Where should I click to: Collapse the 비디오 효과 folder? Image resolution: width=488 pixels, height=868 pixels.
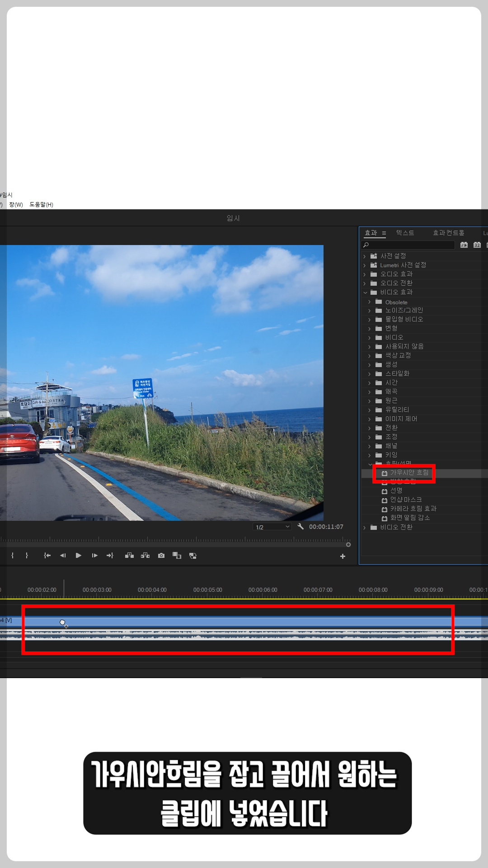(365, 292)
